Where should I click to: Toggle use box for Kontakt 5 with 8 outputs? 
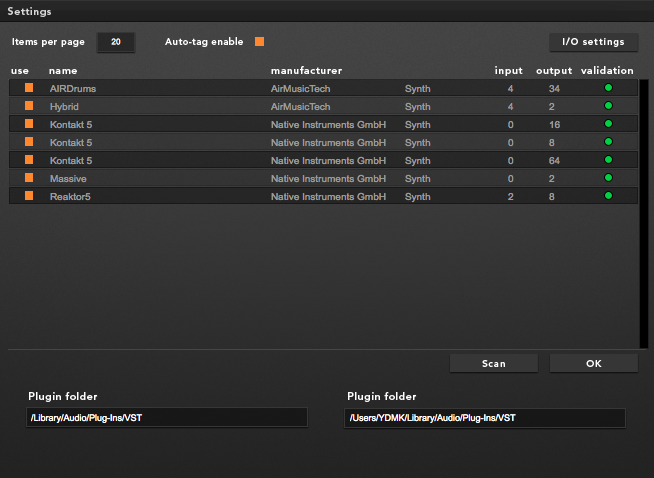coord(29,141)
